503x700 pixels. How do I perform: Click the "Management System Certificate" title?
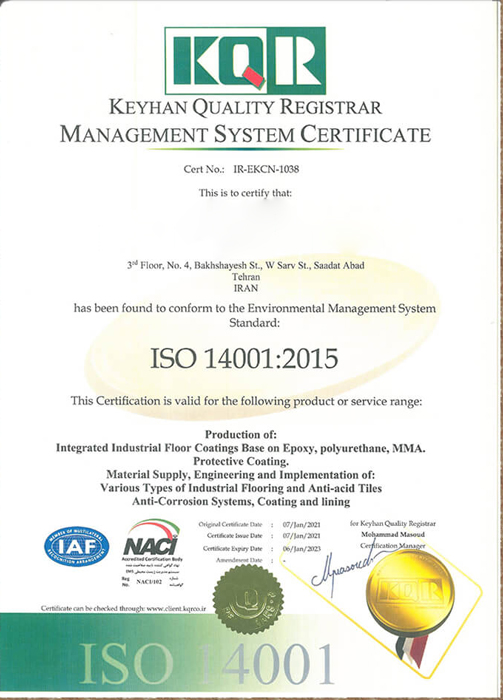[245, 134]
